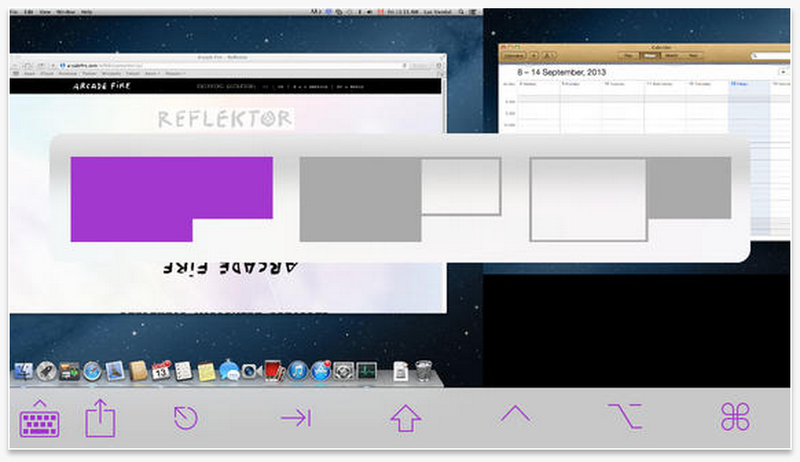Open Mail stamp icon in Dock

115,371
